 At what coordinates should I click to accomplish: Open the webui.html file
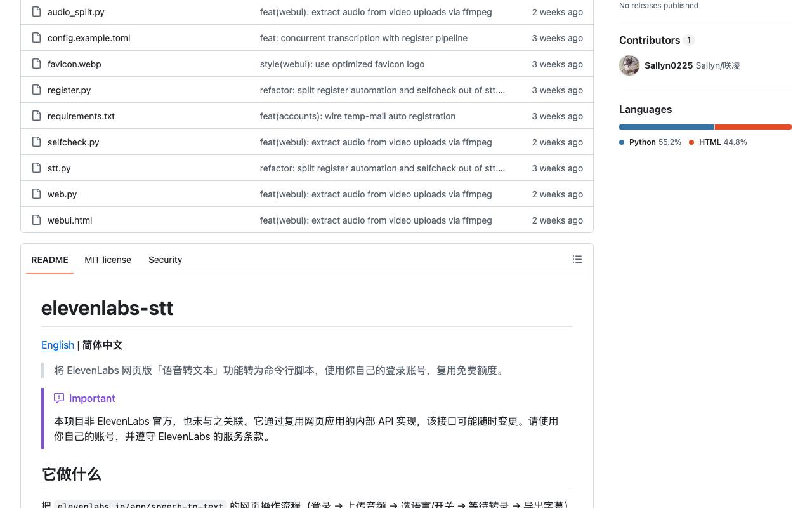[x=70, y=220]
